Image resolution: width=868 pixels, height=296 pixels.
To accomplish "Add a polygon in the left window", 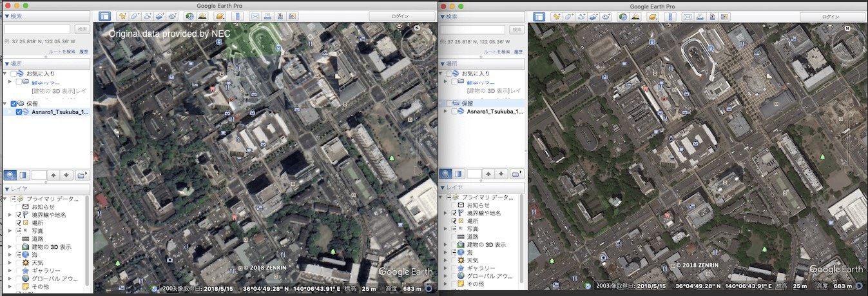I will click(135, 16).
